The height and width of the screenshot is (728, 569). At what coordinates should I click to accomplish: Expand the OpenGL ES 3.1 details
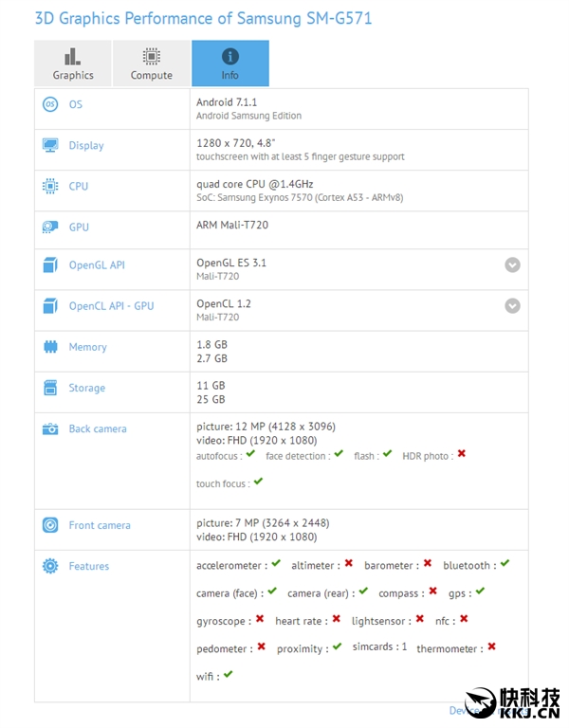(x=512, y=265)
